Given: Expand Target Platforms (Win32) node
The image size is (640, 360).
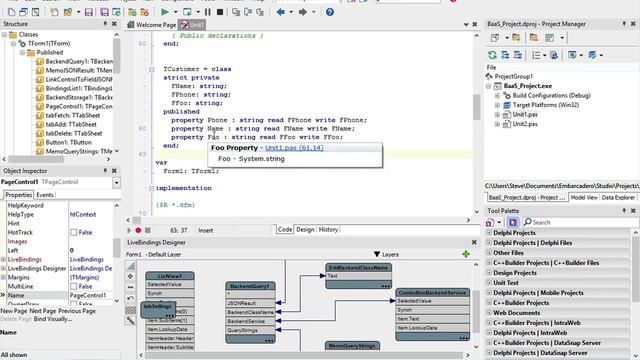Looking at the screenshot, I should pos(497,105).
